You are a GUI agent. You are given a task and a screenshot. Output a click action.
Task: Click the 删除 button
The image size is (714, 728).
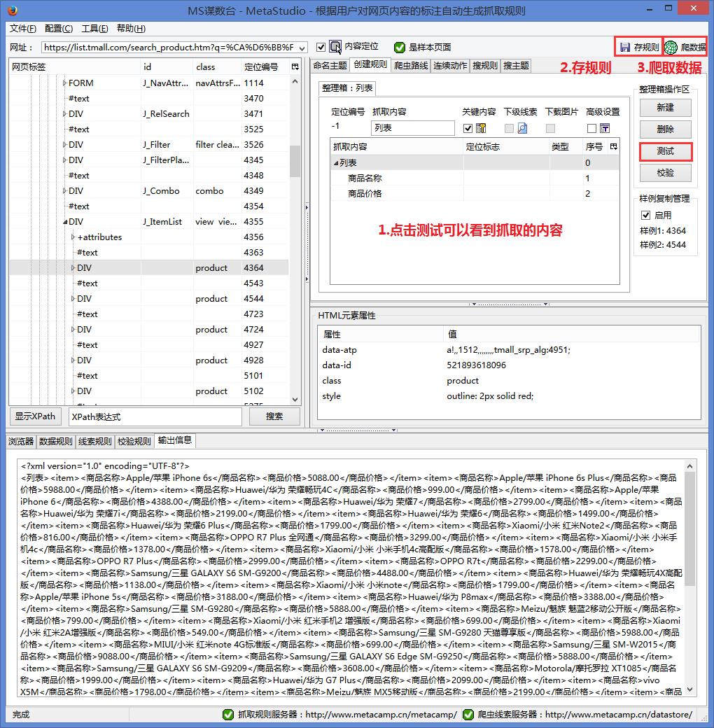click(665, 129)
